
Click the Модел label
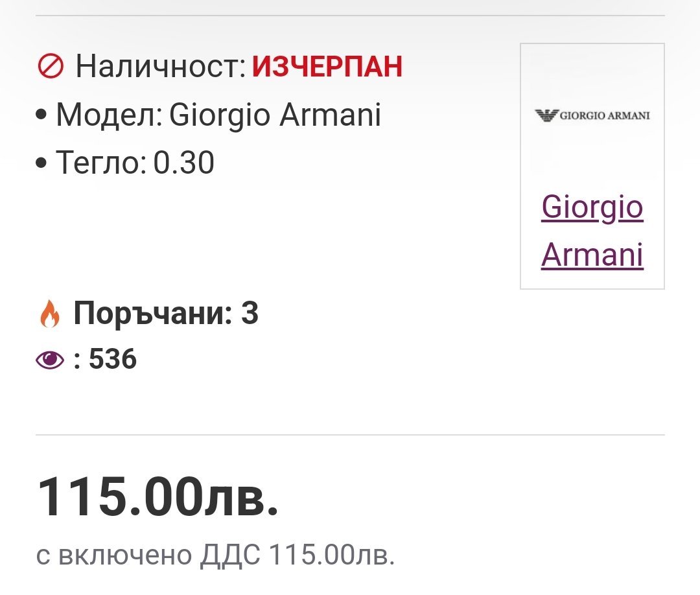click(x=108, y=115)
